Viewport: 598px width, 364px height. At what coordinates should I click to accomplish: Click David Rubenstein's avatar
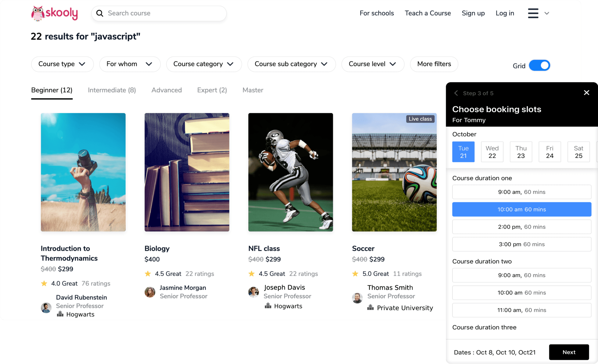(46, 308)
